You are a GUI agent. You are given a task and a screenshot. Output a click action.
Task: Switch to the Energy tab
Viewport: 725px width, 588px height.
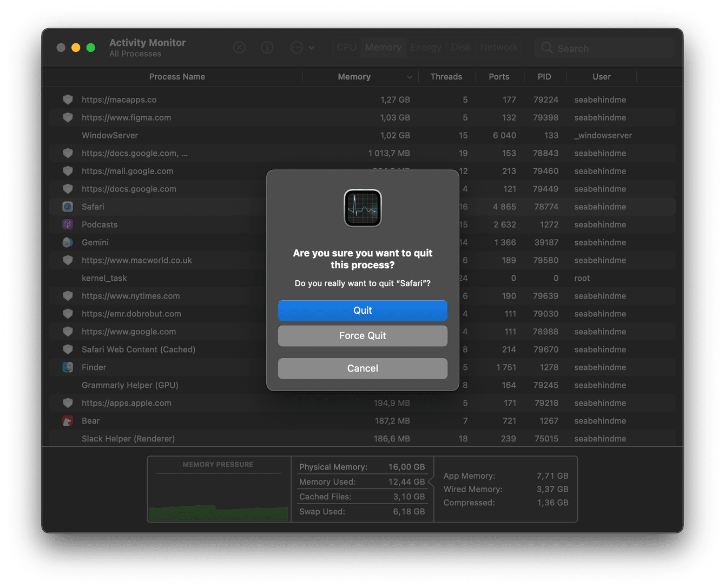coord(426,48)
